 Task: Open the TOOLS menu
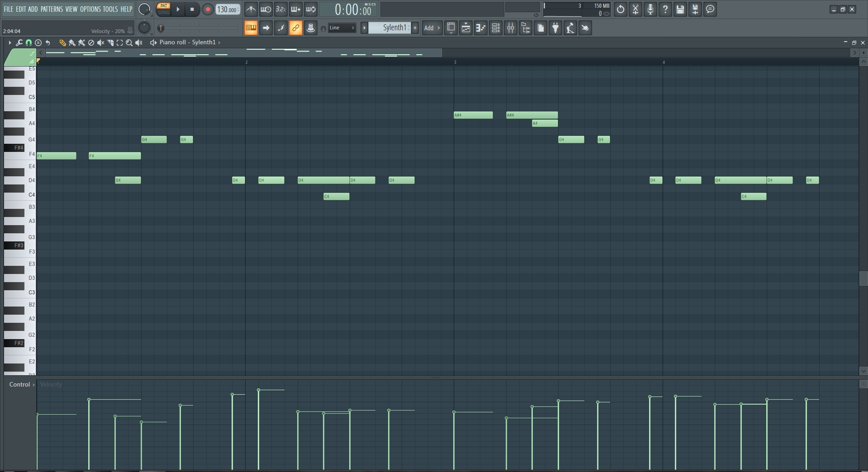(110, 9)
